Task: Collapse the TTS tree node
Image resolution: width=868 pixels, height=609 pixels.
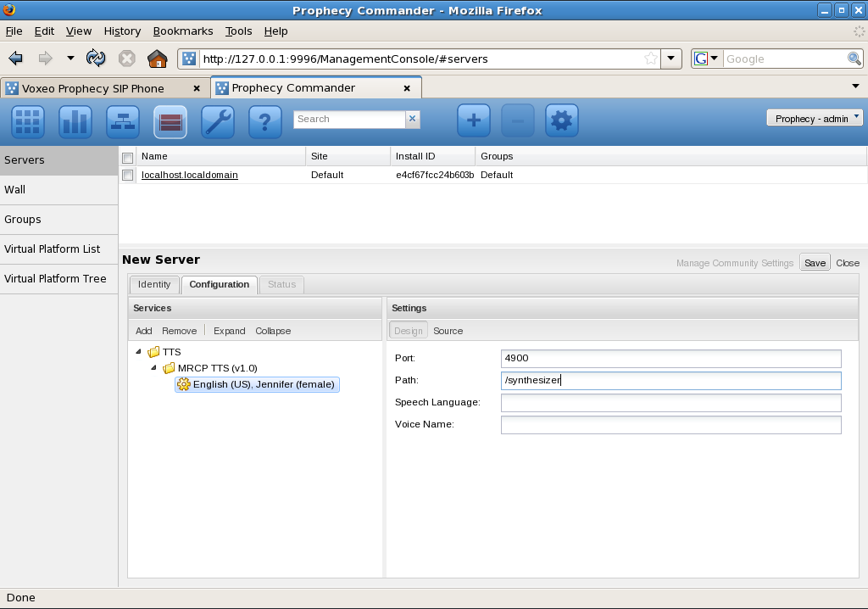Action: pyautogui.click(x=138, y=351)
